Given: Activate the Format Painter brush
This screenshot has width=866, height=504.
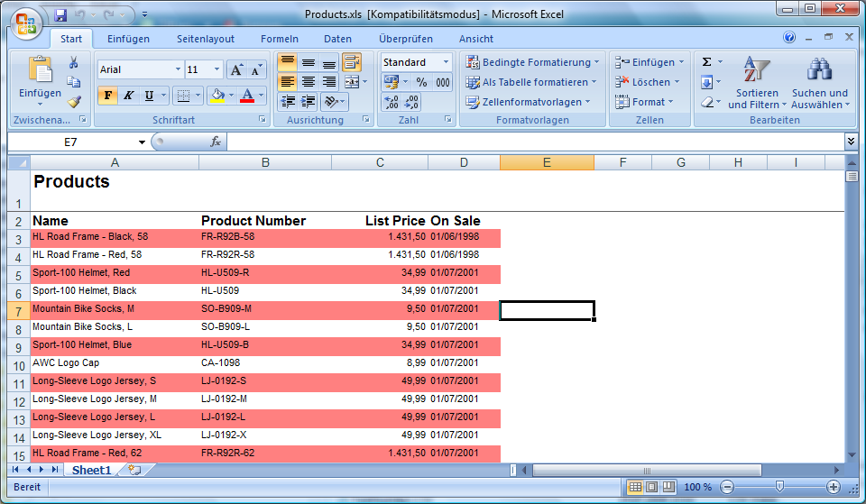Looking at the screenshot, I should coord(73,102).
